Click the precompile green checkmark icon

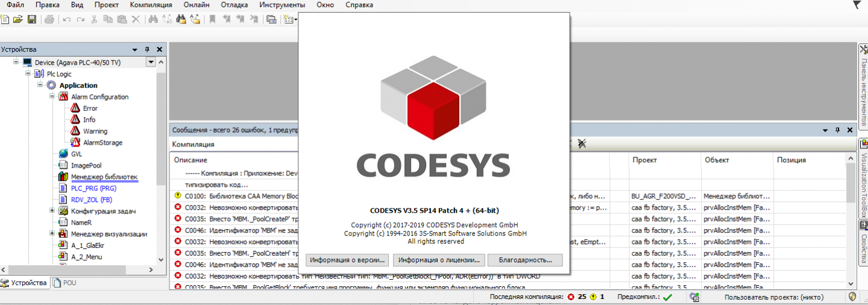[x=667, y=297]
